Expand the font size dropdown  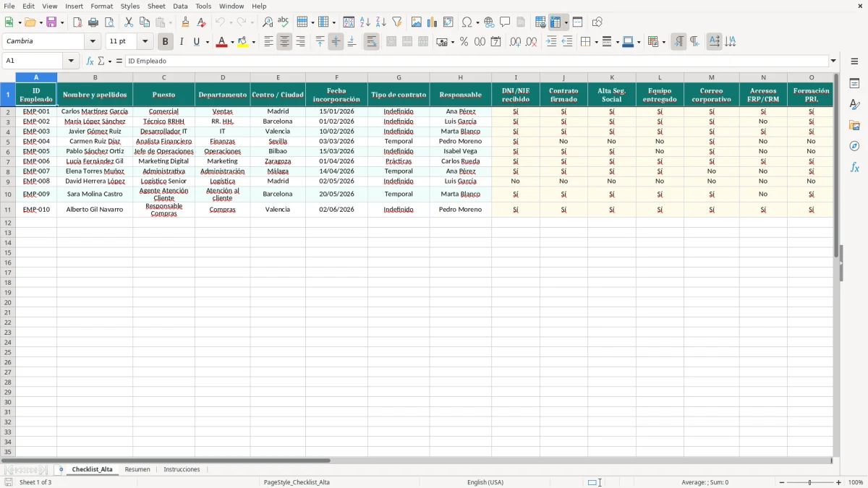click(145, 42)
